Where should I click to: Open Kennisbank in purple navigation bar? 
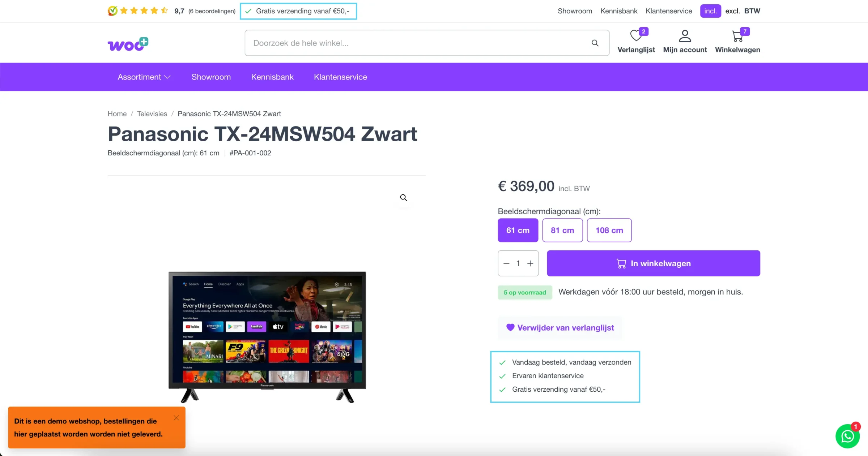click(272, 77)
